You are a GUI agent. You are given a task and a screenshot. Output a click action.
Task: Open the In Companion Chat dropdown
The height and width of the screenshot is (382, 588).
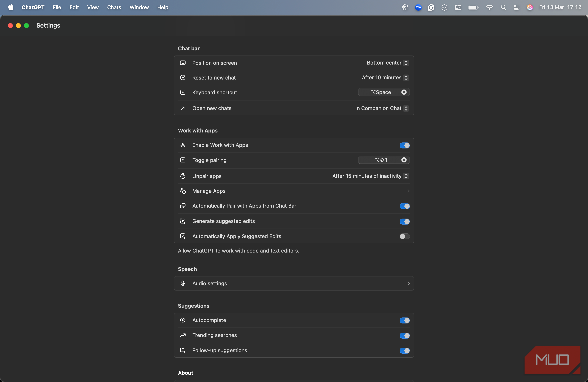coord(382,108)
